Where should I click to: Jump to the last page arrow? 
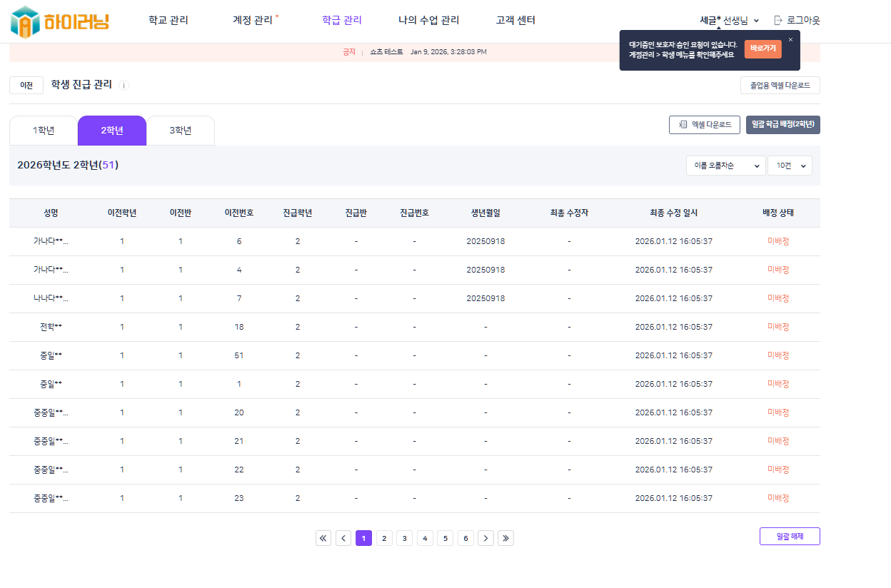tap(506, 538)
